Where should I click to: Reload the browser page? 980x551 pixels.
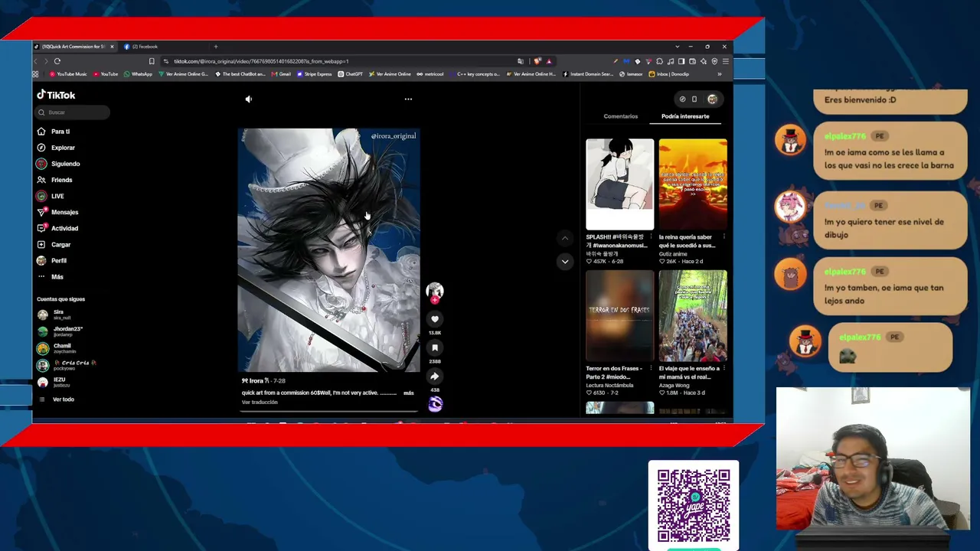[x=57, y=61]
